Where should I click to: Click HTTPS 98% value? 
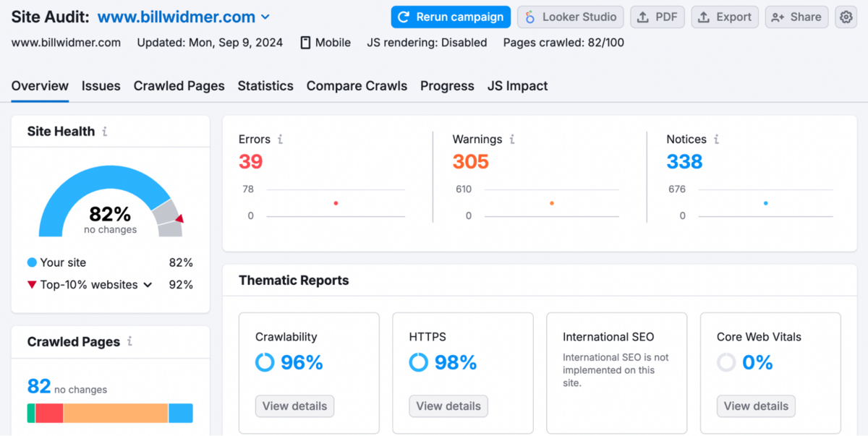(x=456, y=362)
